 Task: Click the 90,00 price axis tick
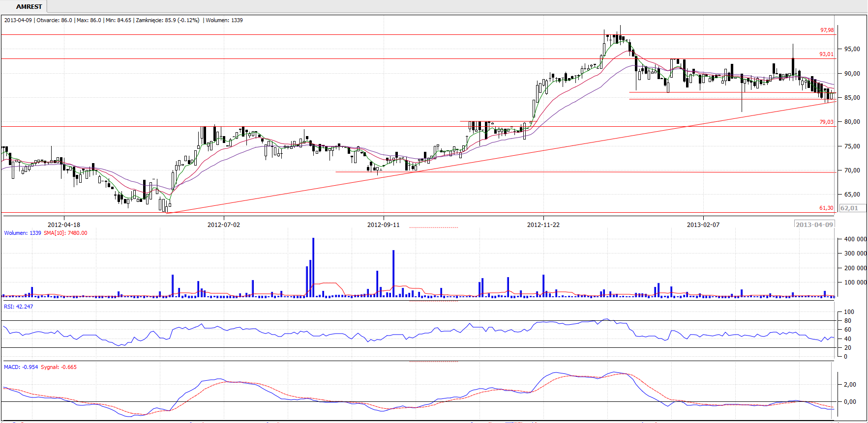click(x=852, y=74)
